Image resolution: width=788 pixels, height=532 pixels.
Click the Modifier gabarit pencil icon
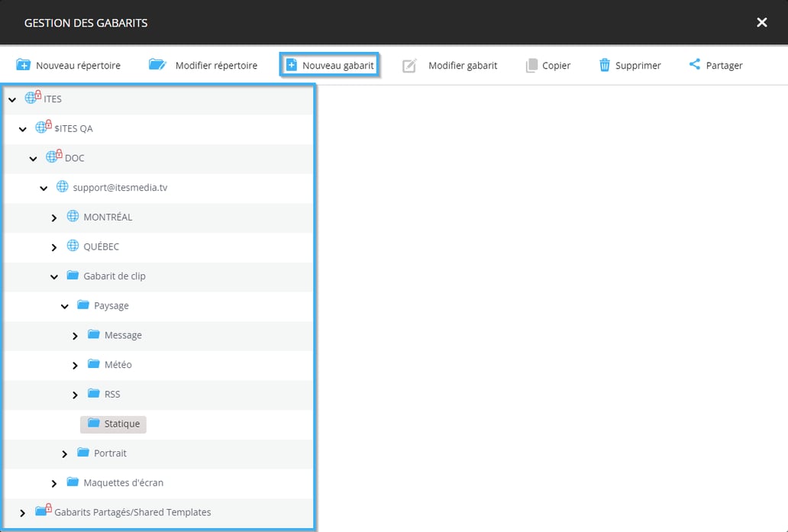pos(409,66)
